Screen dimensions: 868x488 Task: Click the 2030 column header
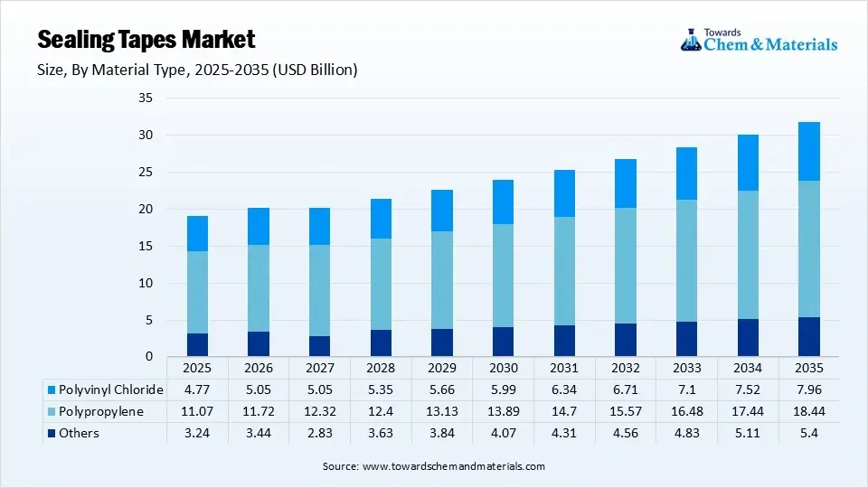pos(504,368)
